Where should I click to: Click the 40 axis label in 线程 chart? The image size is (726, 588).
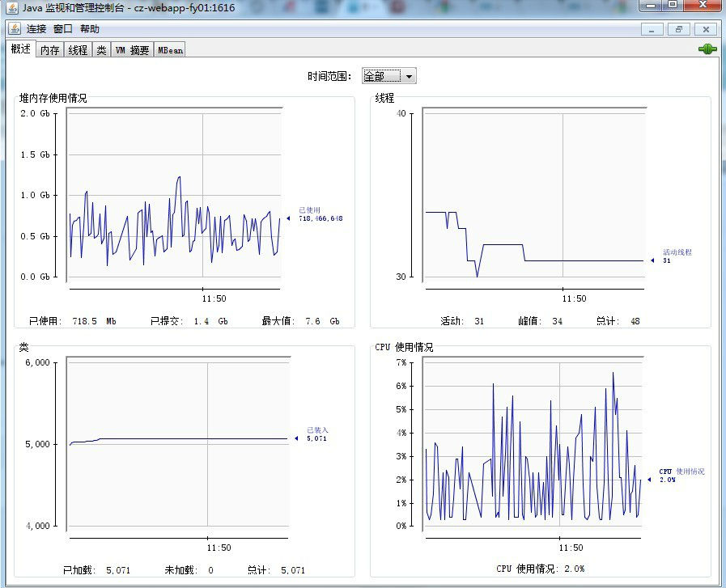click(401, 113)
